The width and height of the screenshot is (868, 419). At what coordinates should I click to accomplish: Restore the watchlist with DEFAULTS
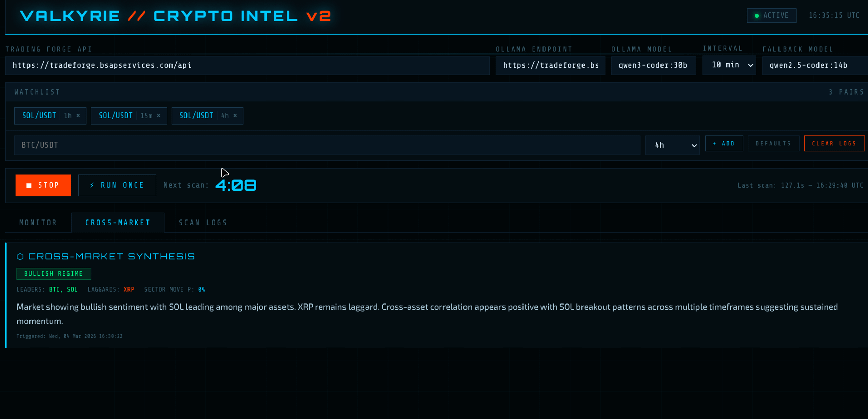point(773,144)
